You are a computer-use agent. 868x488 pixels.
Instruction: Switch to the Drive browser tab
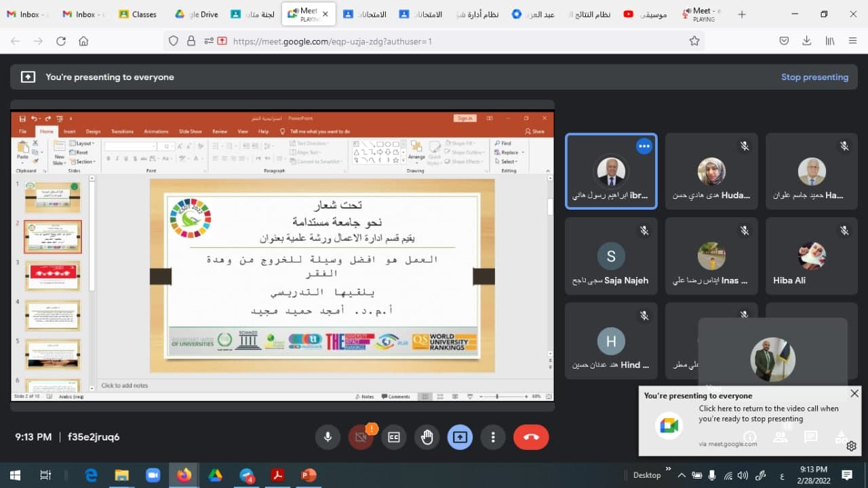196,14
